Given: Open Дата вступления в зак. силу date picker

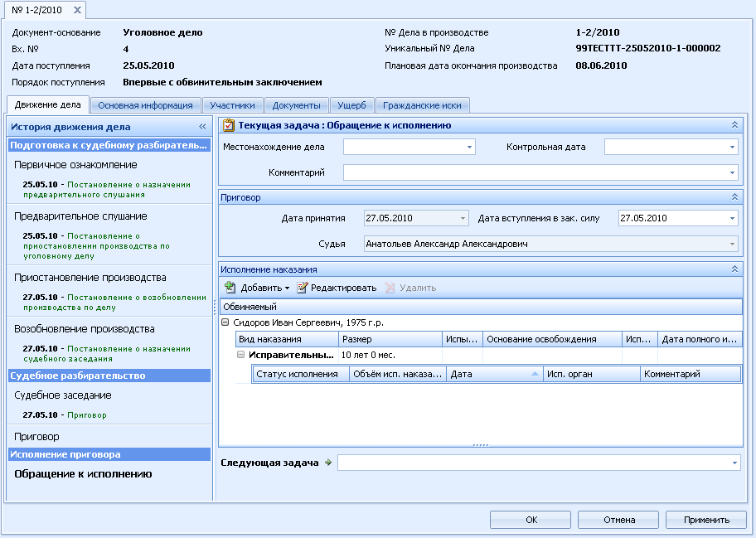Looking at the screenshot, I should (732, 218).
